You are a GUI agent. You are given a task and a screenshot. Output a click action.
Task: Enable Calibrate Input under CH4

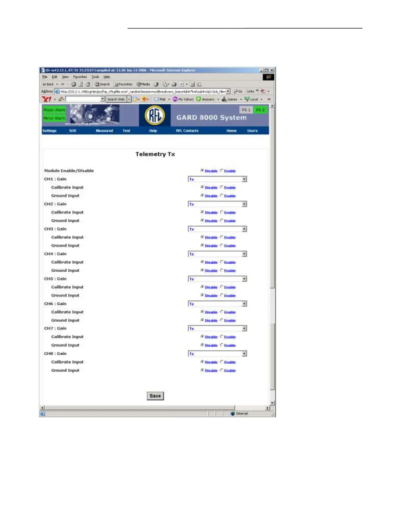click(222, 262)
